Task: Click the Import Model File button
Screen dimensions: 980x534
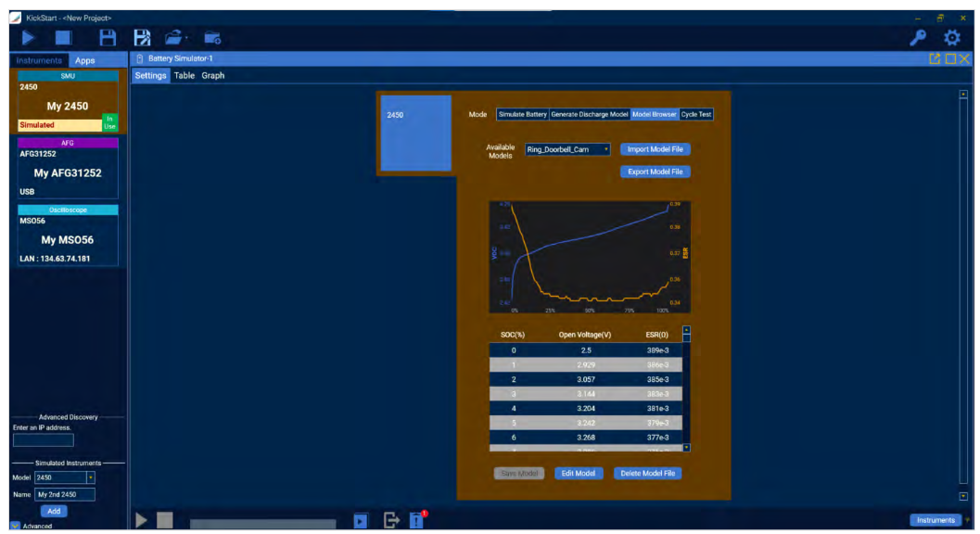Action: click(655, 149)
